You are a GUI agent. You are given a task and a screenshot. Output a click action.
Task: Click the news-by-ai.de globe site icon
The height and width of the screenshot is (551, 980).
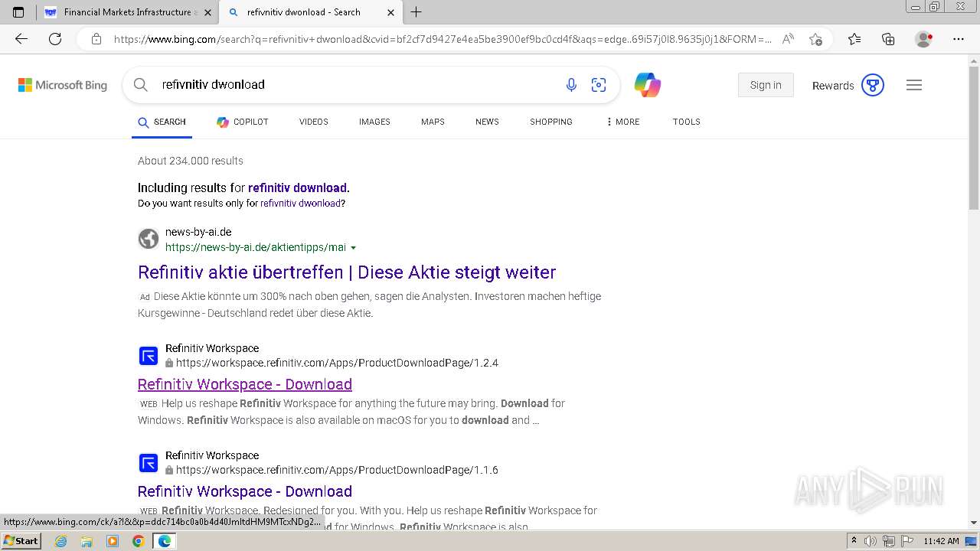[149, 239]
